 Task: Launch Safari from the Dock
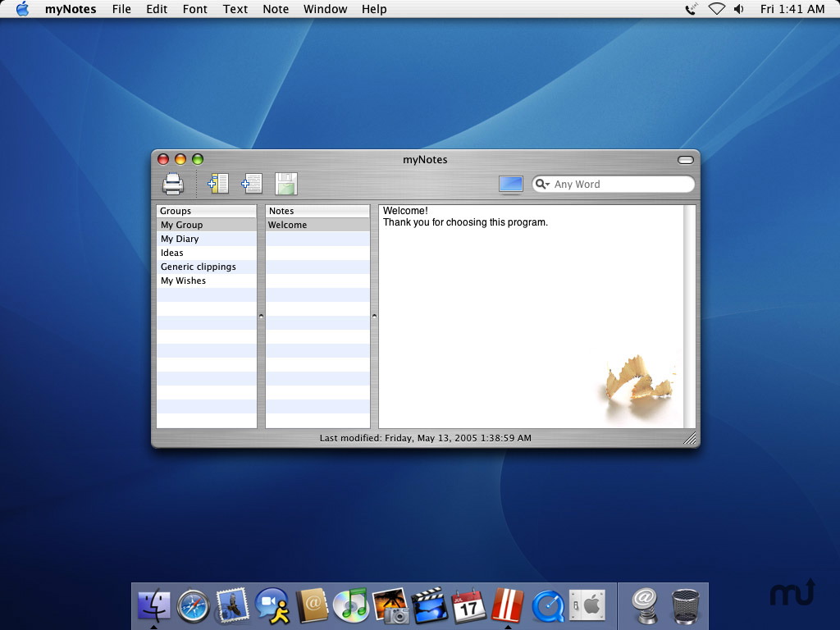point(193,606)
